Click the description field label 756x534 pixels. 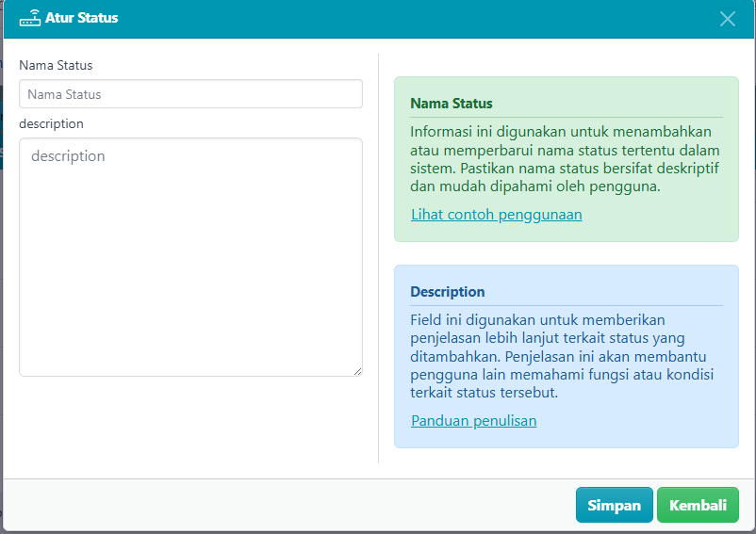point(51,124)
